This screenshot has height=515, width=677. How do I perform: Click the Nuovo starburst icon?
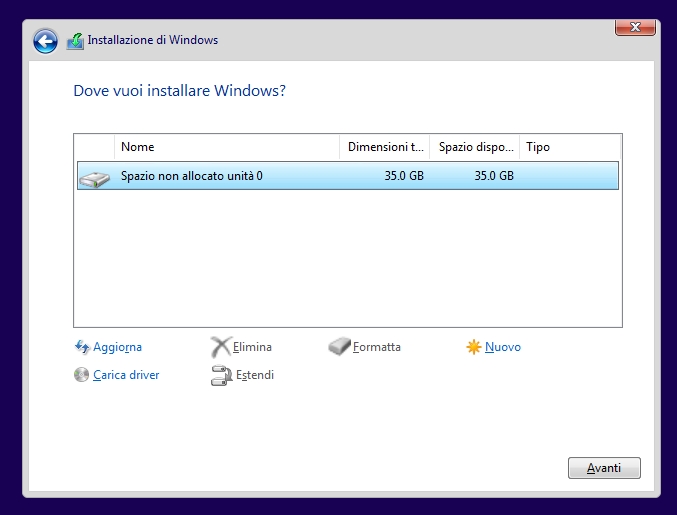point(474,347)
